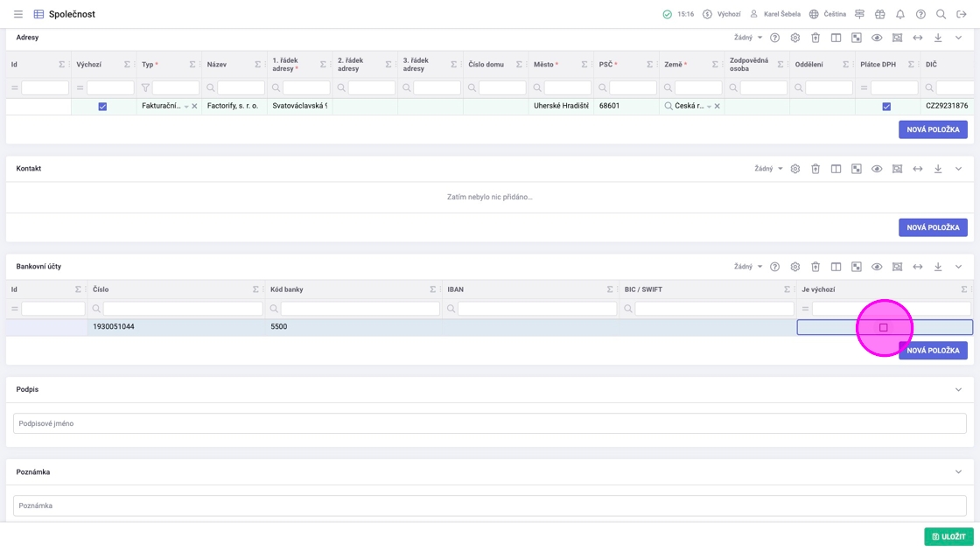Click NOVÁ POLOŽKA under Adresy
The height and width of the screenshot is (551, 980).
point(933,129)
